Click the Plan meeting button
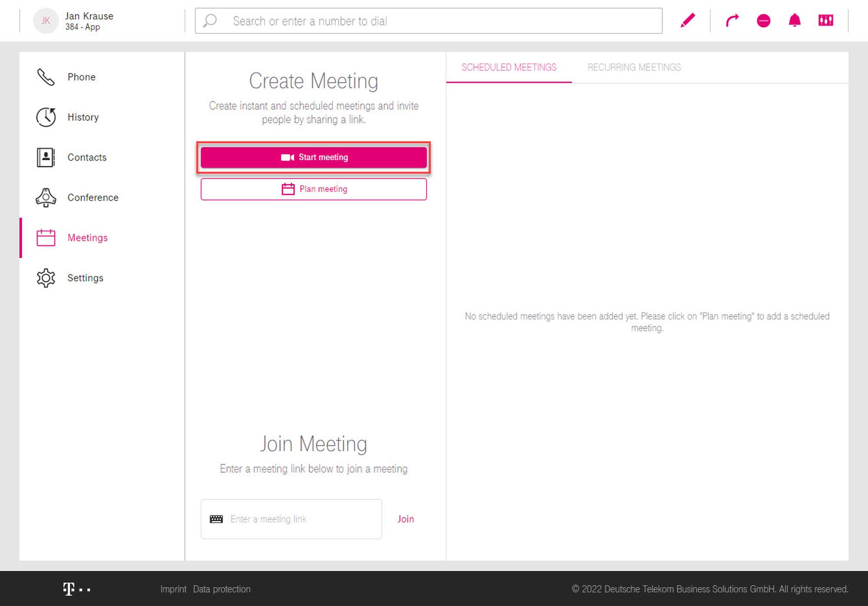The image size is (868, 606). (x=313, y=189)
